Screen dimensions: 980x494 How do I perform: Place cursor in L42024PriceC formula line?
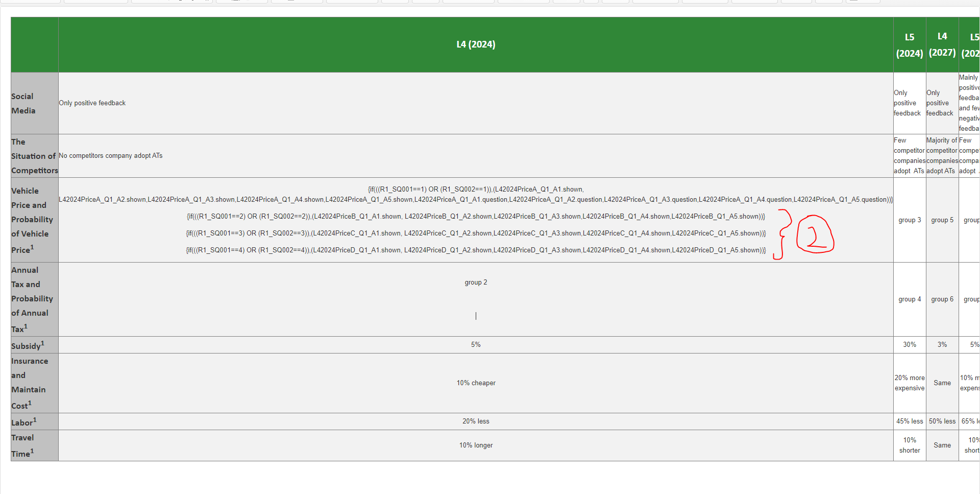click(475, 233)
